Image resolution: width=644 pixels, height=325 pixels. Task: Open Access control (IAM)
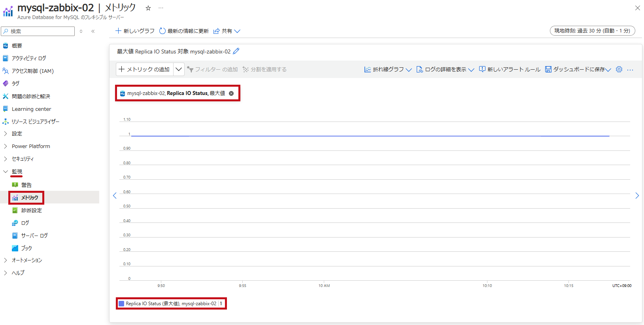point(32,71)
